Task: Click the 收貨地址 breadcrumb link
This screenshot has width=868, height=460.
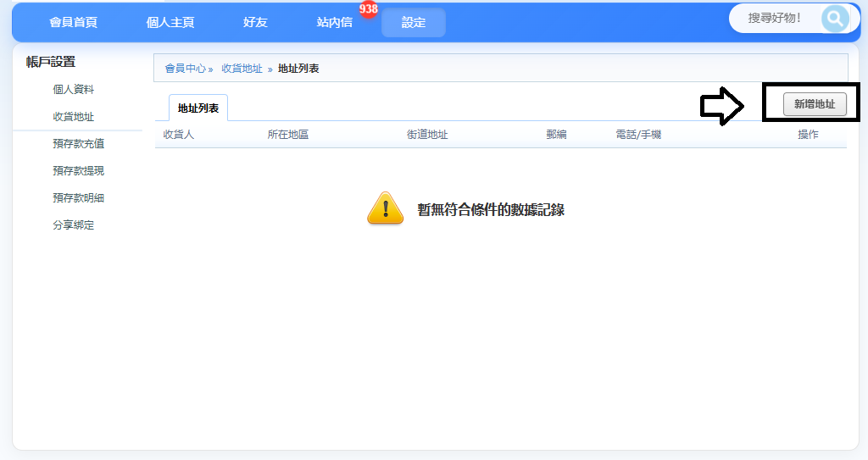Action: [x=242, y=69]
